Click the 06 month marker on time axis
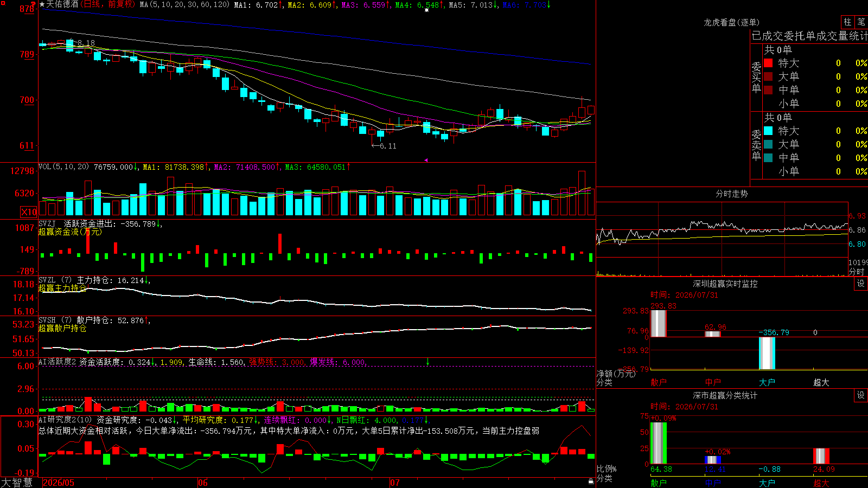Screen dimensions: 868x488 coord(203,483)
